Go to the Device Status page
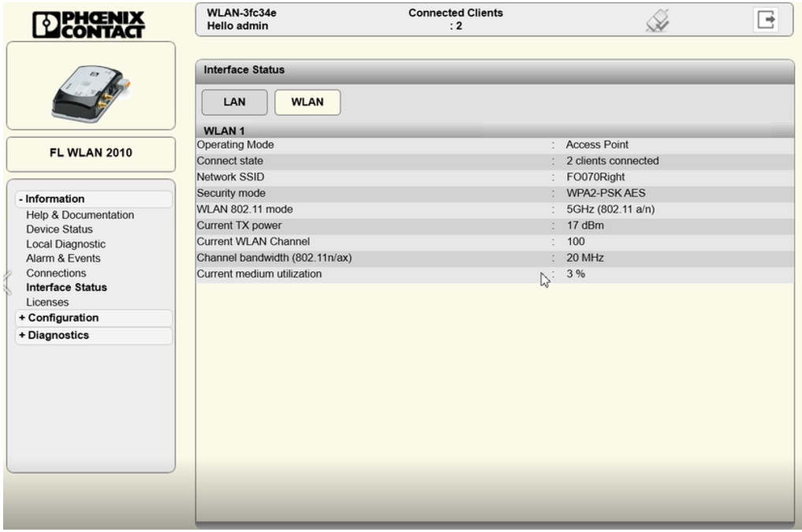This screenshot has width=802, height=532. pyautogui.click(x=59, y=229)
